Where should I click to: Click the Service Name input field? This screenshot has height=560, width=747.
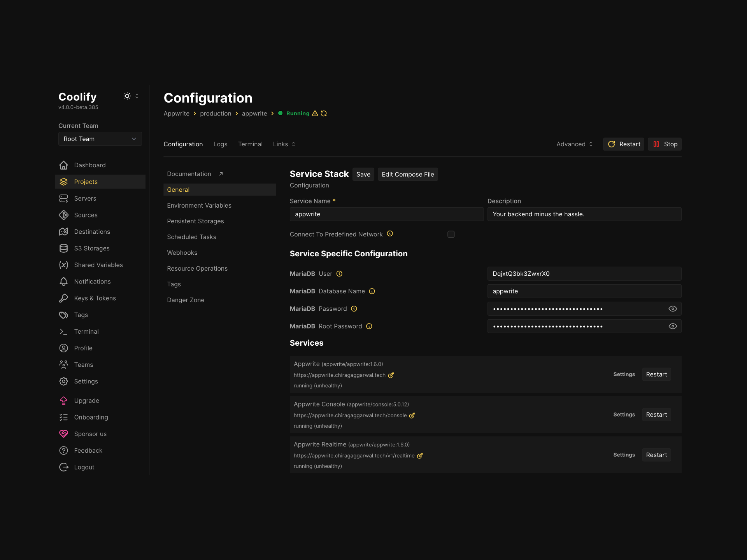[x=387, y=214]
